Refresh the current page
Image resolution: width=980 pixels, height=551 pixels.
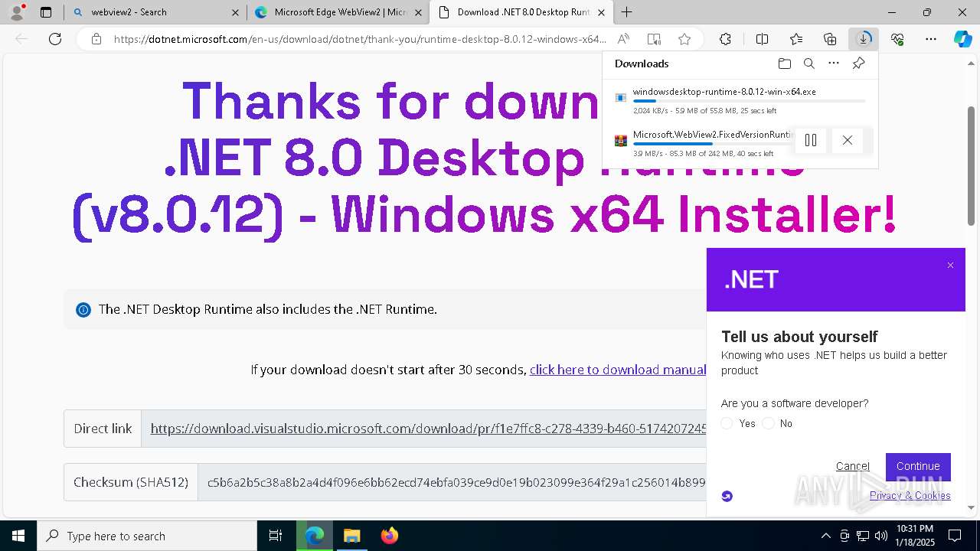[55, 39]
